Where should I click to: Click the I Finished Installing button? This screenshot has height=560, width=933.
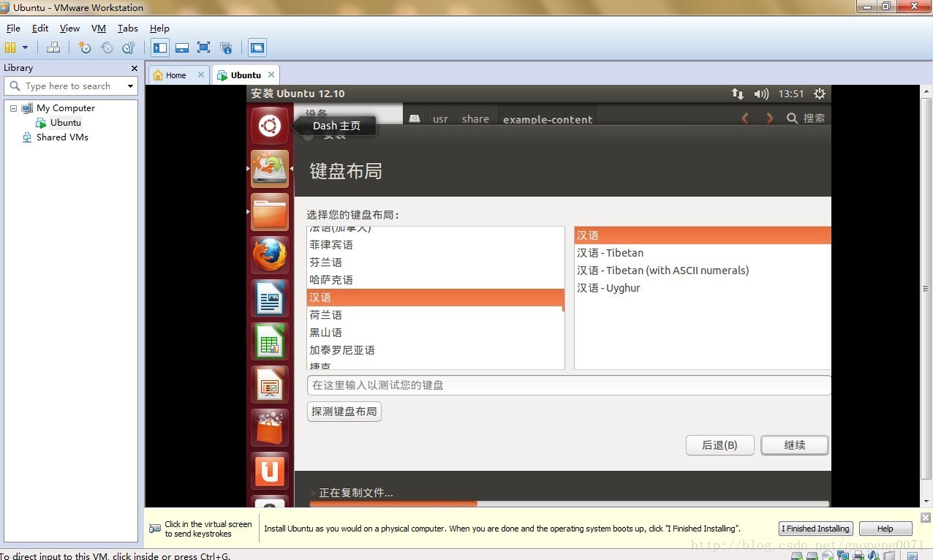click(815, 529)
